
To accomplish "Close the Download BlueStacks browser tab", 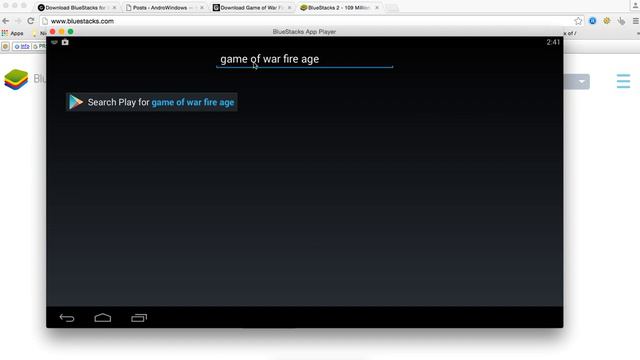I will 114,8.
